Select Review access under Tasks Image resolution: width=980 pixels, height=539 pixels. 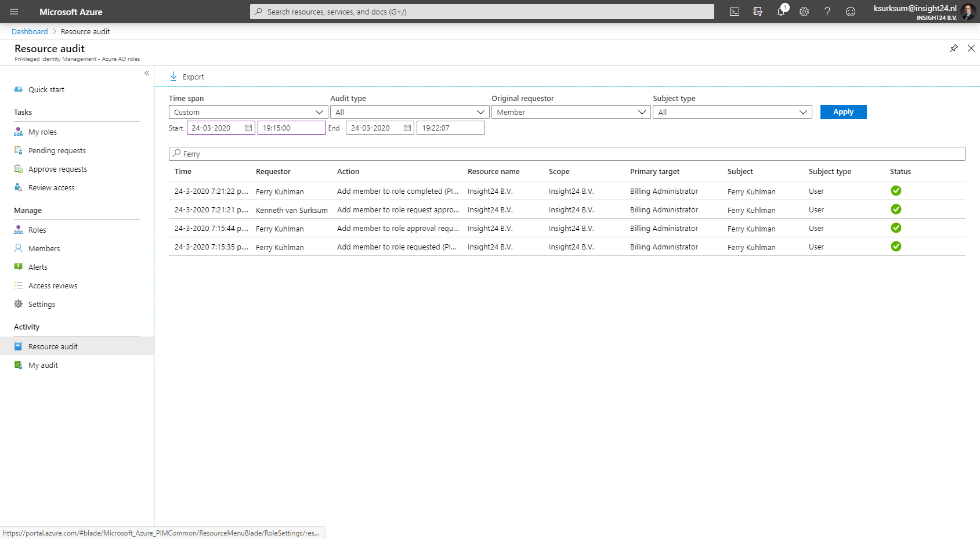(x=51, y=187)
